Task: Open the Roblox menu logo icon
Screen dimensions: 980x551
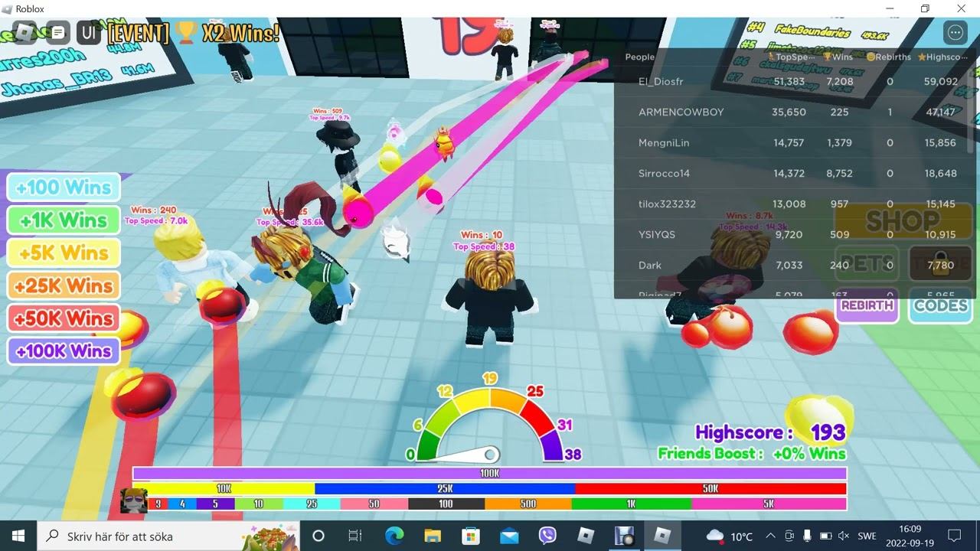Action: [x=25, y=33]
